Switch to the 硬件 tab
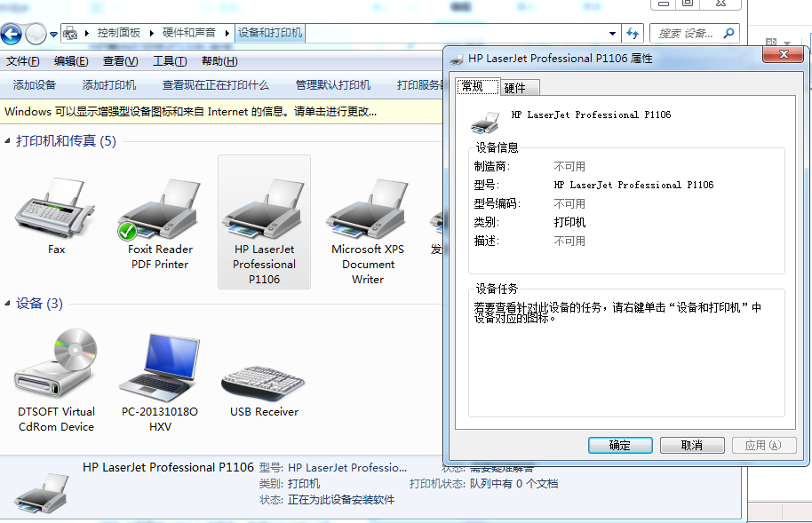812x523 pixels. coord(521,88)
